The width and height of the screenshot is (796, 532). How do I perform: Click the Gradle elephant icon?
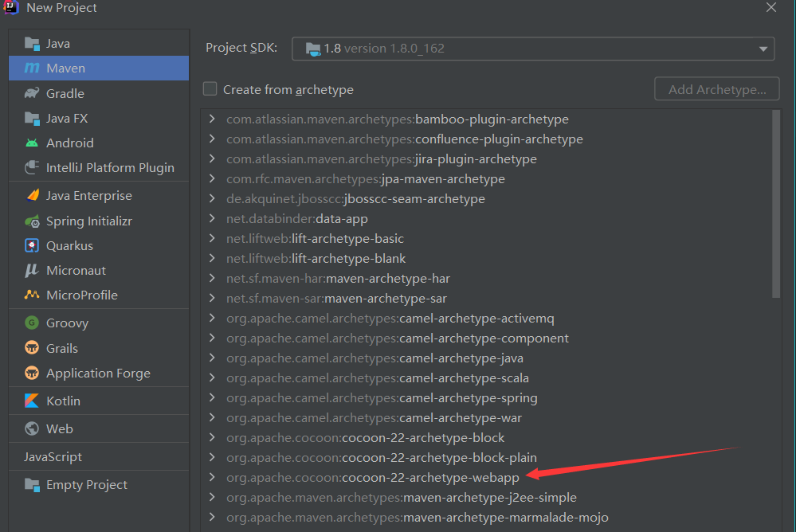[32, 93]
